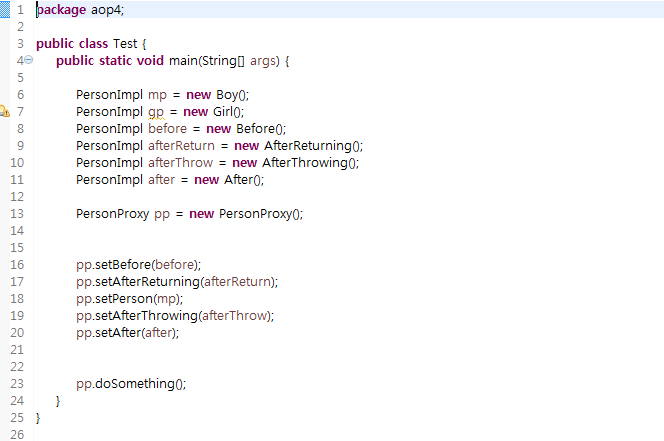
Task: Click 'public static void' keywords on line 4
Action: pos(110,61)
